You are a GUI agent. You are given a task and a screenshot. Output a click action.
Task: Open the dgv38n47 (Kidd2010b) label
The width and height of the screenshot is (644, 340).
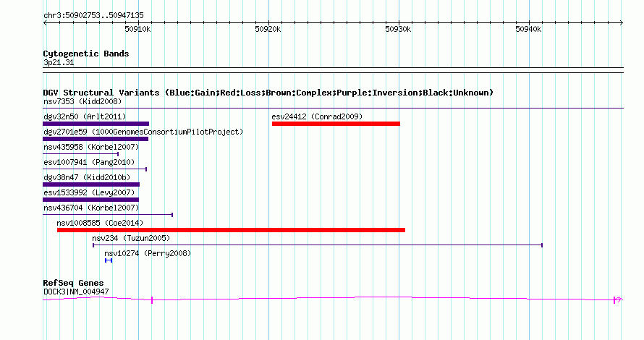87,177
